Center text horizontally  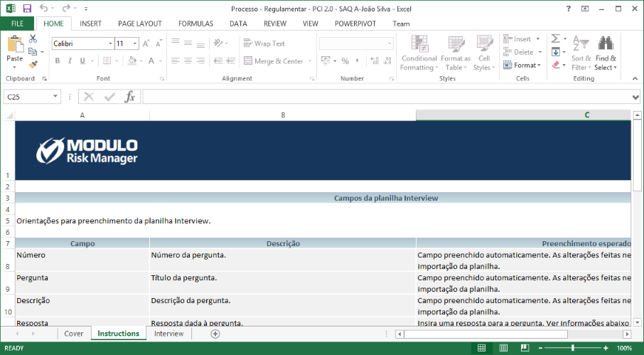click(188, 60)
